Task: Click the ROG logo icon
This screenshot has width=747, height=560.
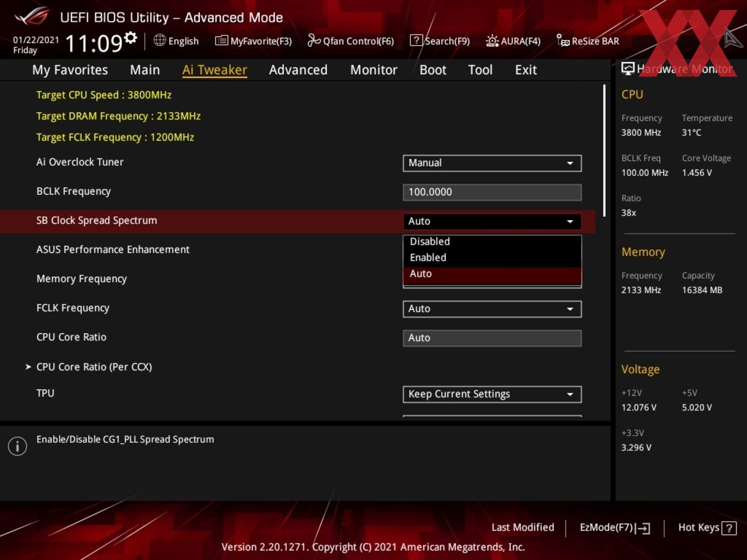Action: pos(32,16)
